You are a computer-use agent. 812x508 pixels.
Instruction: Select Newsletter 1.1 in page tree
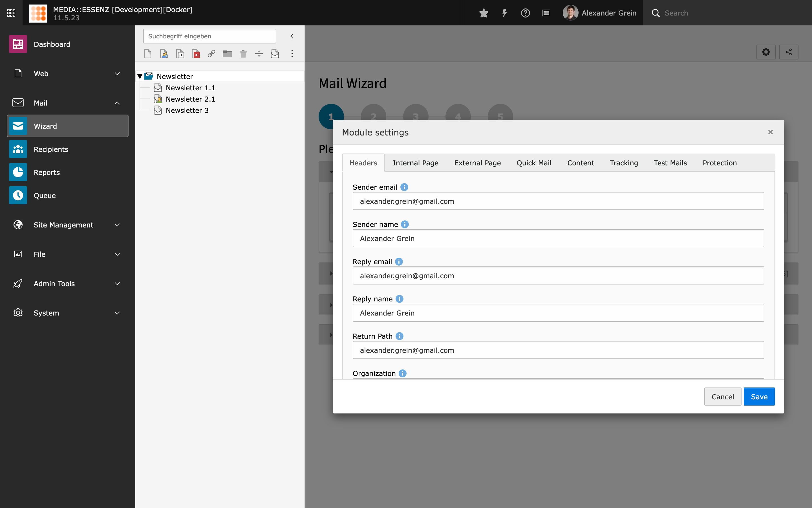coord(190,88)
